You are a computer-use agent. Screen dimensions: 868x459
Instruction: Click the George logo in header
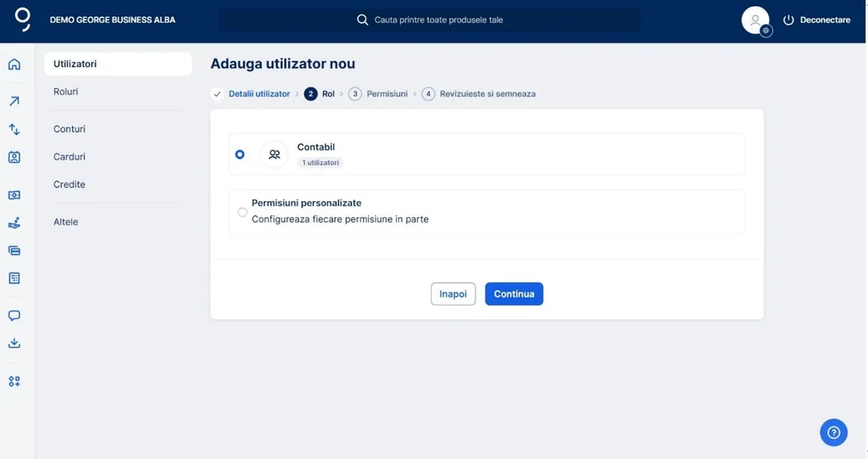23,20
